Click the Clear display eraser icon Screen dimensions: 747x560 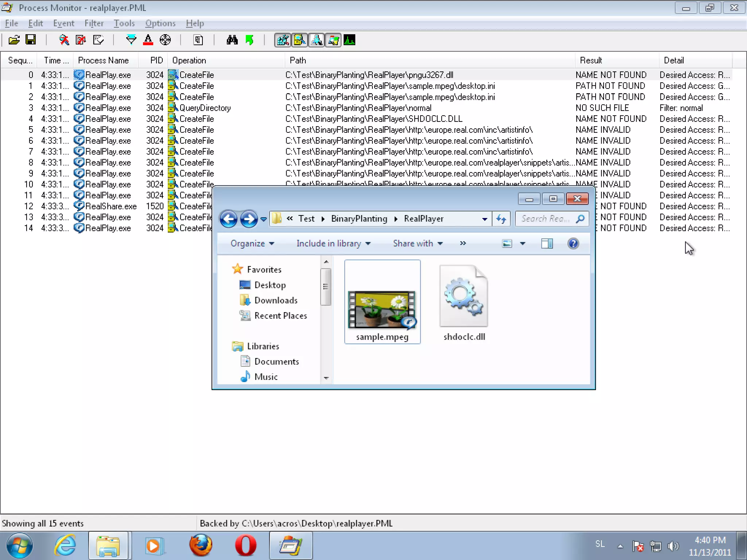(98, 40)
